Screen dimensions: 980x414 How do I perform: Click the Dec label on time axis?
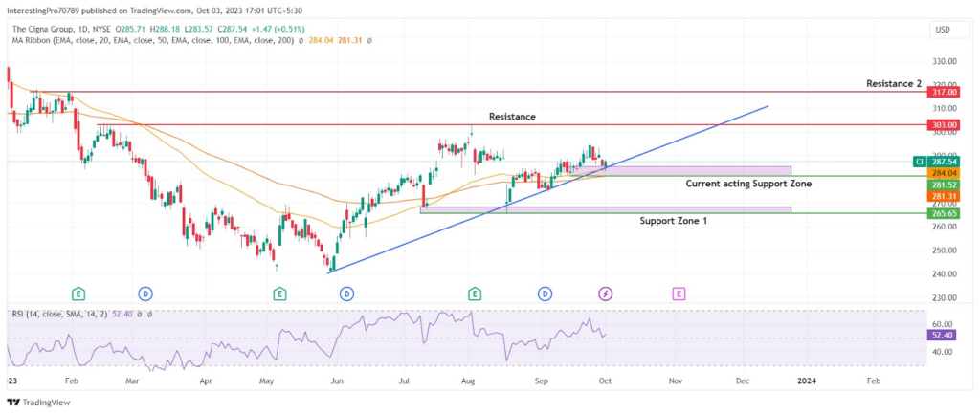(x=742, y=380)
